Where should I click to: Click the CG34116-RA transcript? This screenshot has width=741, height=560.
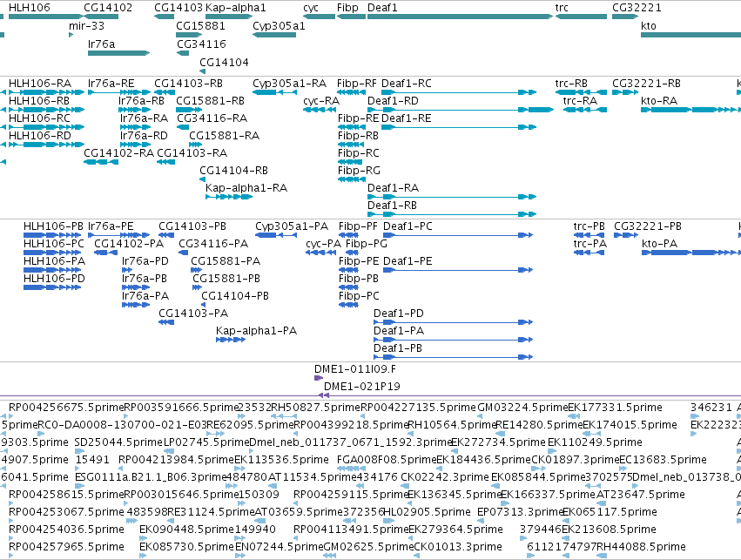coord(183,127)
